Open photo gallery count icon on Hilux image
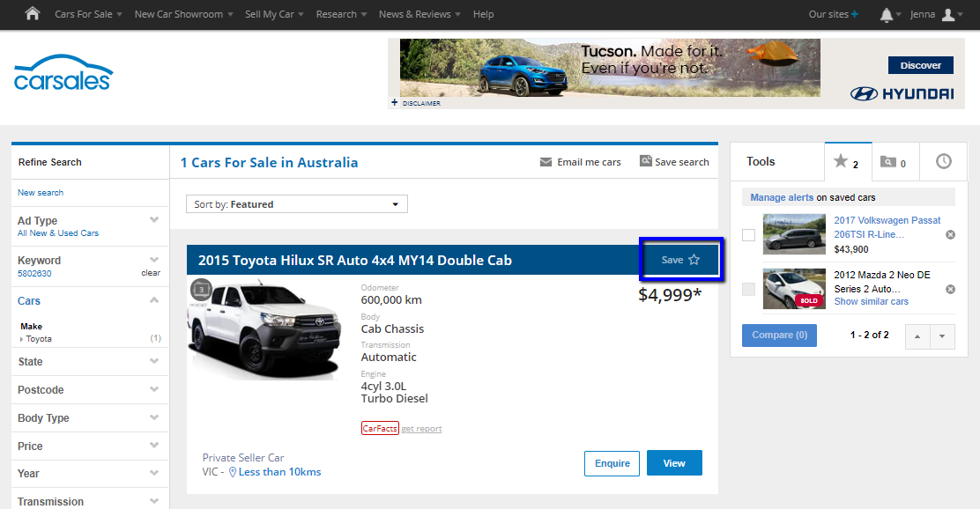Screen dimensions: 980x509 [x=201, y=290]
